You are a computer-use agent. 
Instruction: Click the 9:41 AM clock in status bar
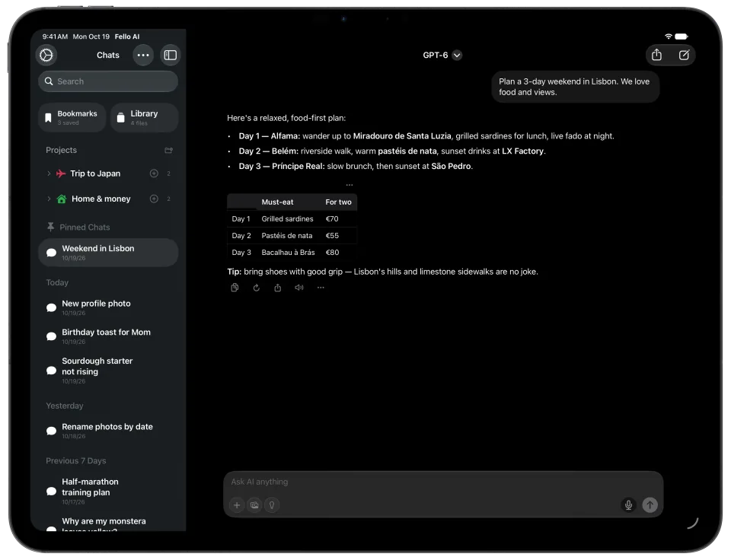tap(55, 37)
